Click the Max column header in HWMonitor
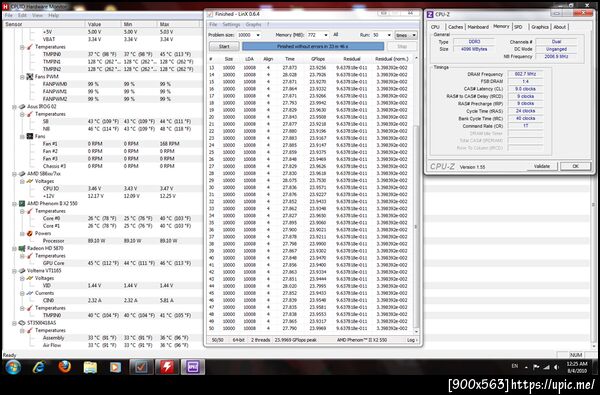The height and width of the screenshot is (395, 600). (x=179, y=24)
